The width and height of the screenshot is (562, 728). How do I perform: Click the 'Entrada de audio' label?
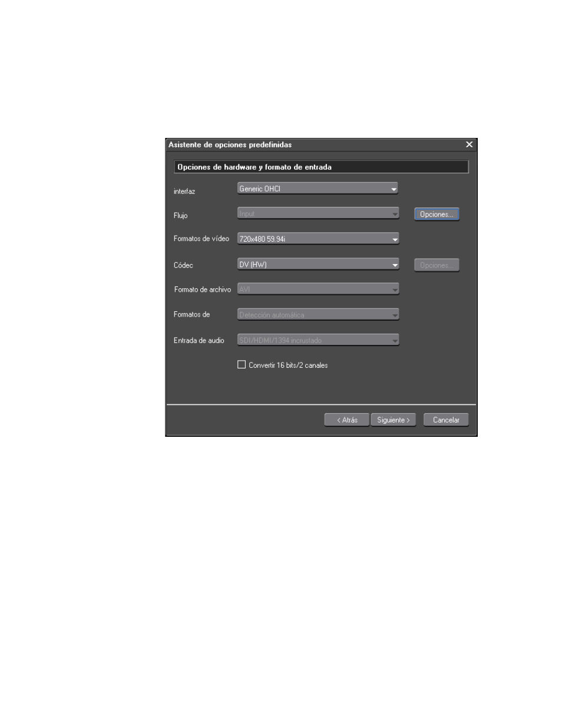point(199,341)
